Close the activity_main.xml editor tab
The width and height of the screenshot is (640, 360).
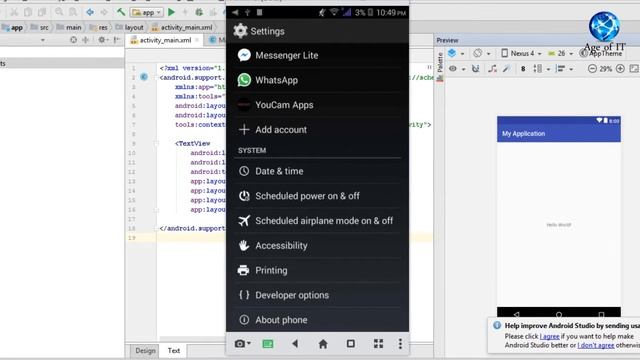click(197, 40)
